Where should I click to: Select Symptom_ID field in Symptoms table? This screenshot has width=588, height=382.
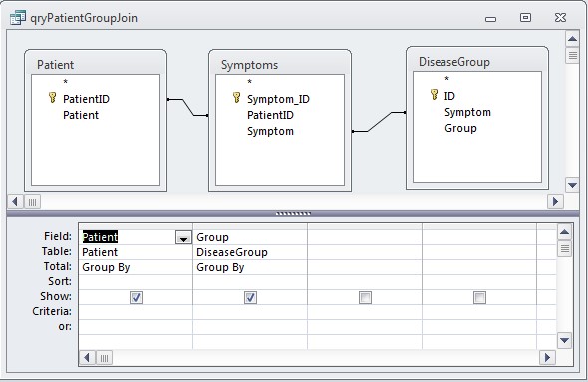[x=278, y=99]
